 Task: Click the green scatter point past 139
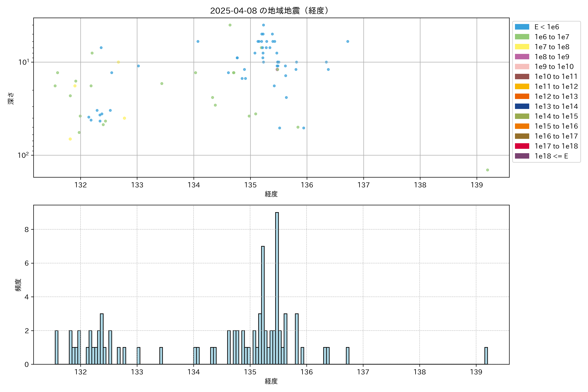coord(488,170)
